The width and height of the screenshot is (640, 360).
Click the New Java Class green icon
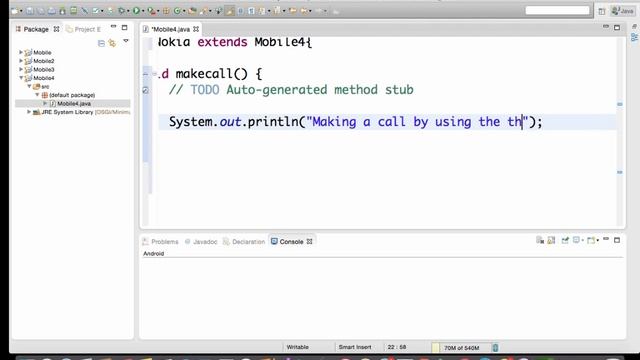(177, 11)
